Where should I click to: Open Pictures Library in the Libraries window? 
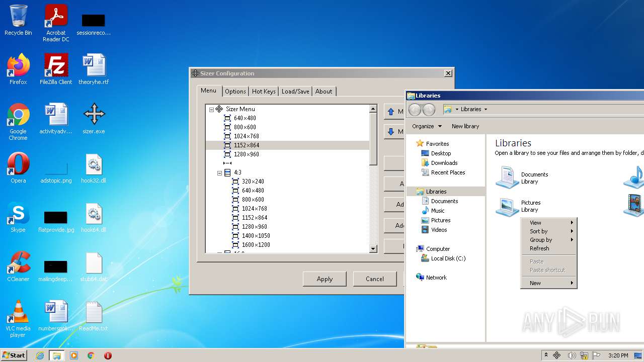tap(518, 206)
